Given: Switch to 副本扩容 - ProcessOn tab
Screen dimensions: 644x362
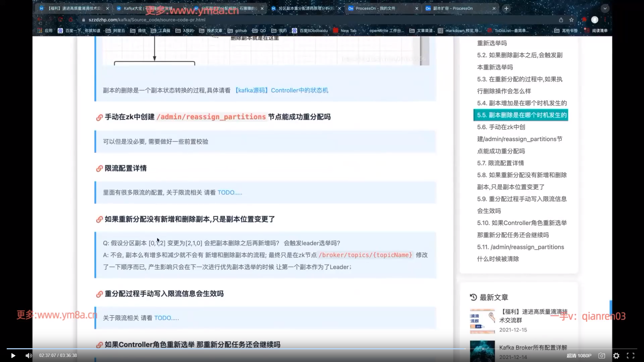Looking at the screenshot, I should (x=452, y=8).
